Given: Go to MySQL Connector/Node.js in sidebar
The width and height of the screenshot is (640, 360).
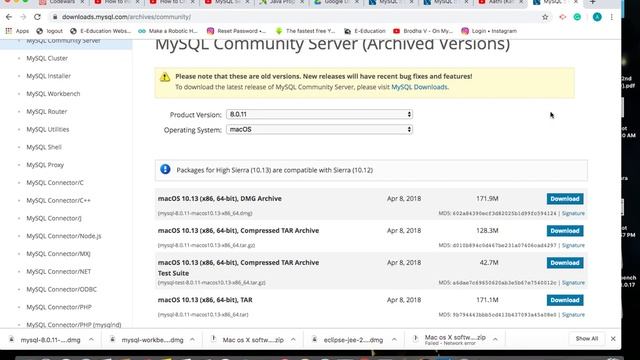Looking at the screenshot, I should pos(64,236).
